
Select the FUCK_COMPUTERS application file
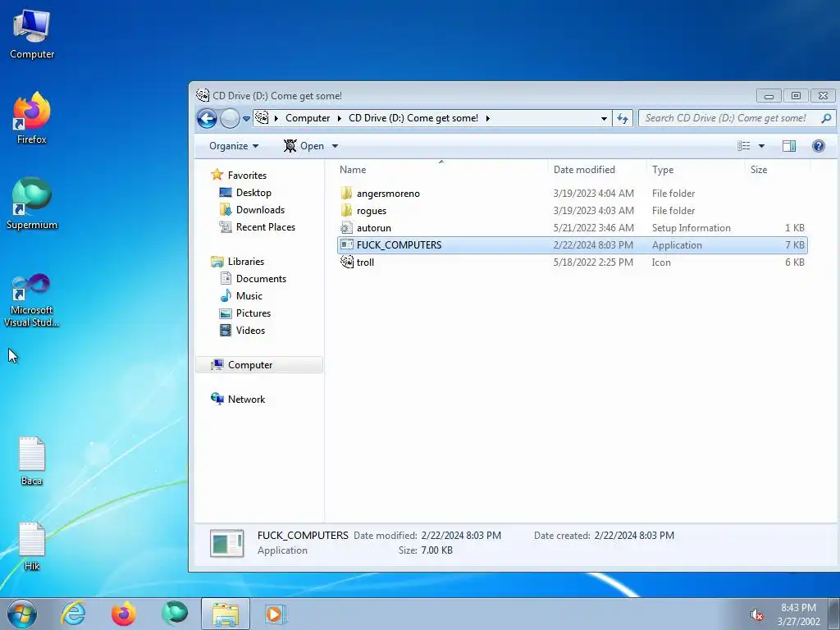[572, 244]
